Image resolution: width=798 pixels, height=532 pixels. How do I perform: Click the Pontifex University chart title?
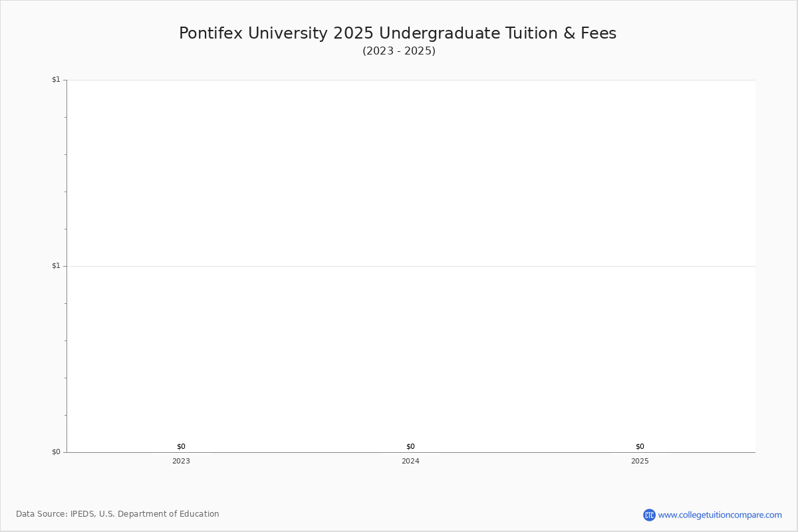[398, 33]
